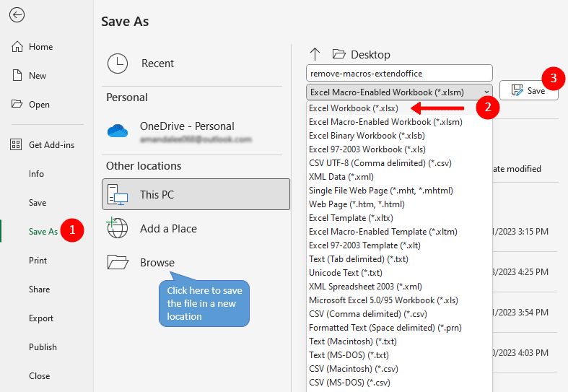The image size is (568, 392).
Task: Click the Recent clock icon
Action: tap(118, 64)
